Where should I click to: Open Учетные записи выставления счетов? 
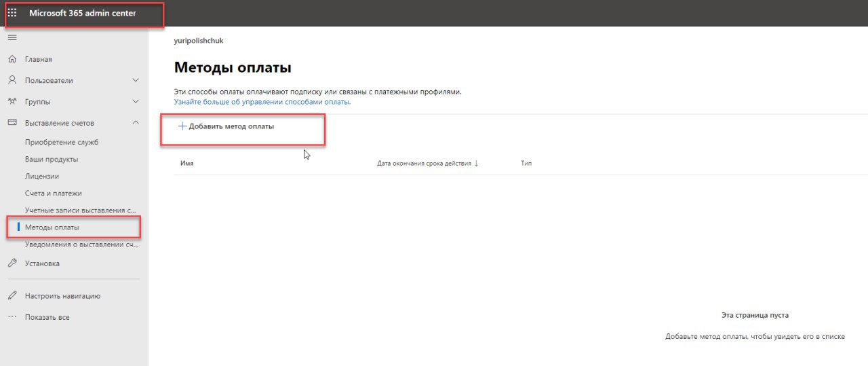click(x=81, y=210)
